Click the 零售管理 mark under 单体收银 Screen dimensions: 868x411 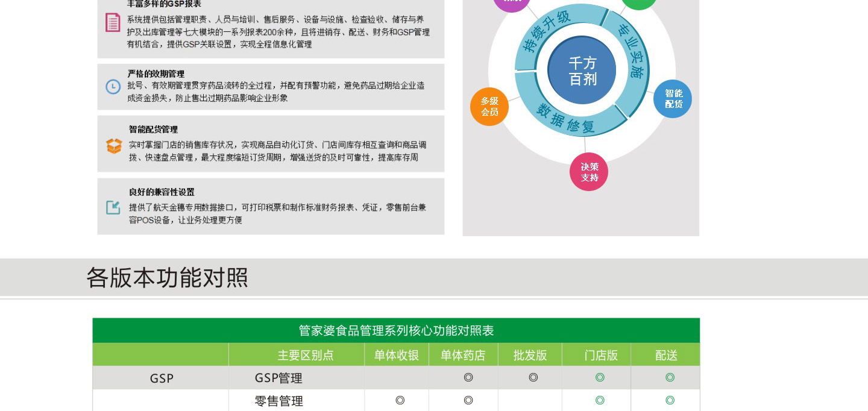click(x=400, y=400)
